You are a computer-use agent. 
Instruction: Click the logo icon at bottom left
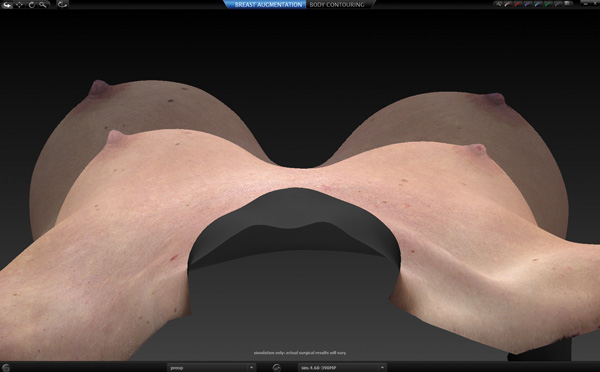coord(6,367)
